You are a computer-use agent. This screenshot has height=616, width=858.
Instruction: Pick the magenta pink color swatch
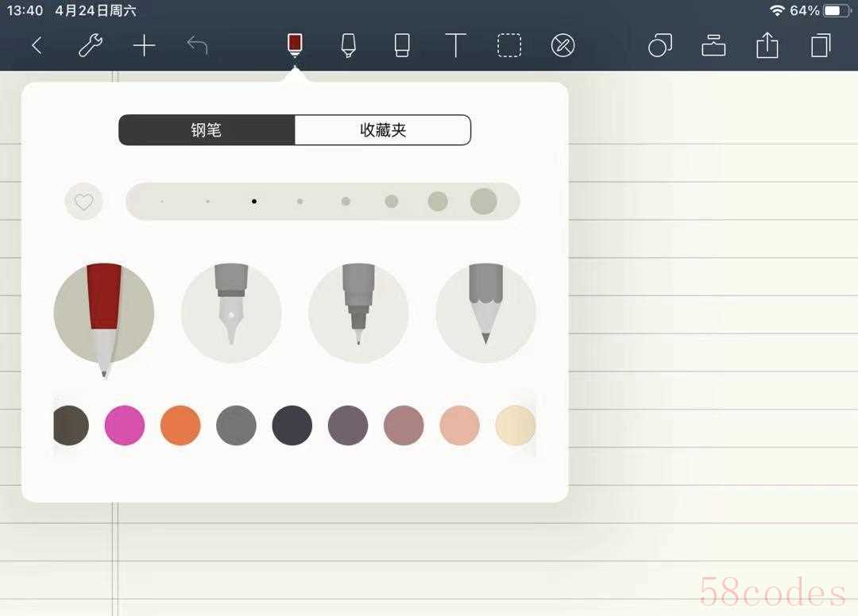[x=125, y=425]
